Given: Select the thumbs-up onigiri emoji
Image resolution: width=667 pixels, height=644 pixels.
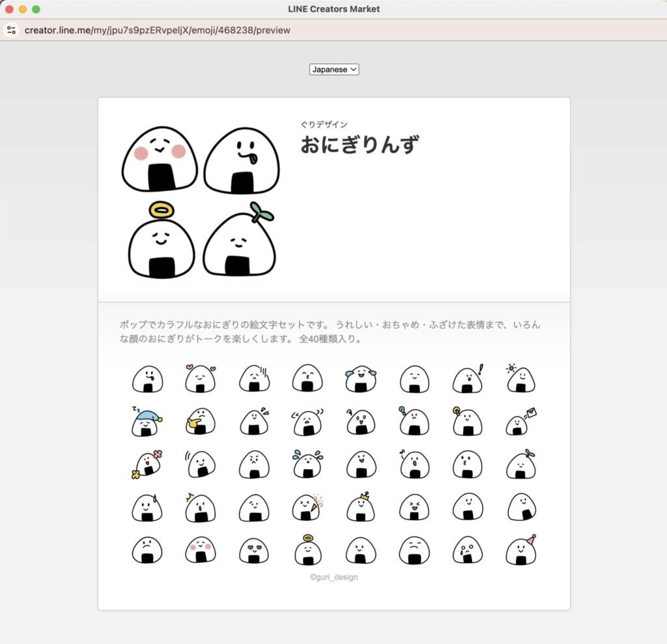Looking at the screenshot, I should (x=200, y=423).
